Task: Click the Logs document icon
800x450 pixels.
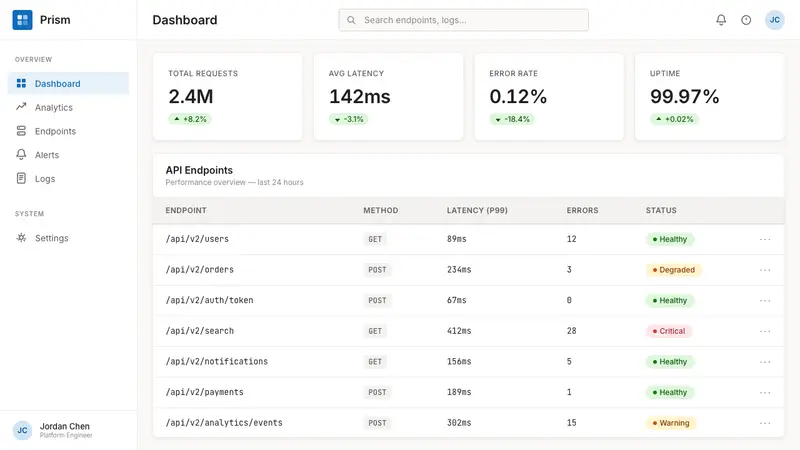Action: point(21,178)
